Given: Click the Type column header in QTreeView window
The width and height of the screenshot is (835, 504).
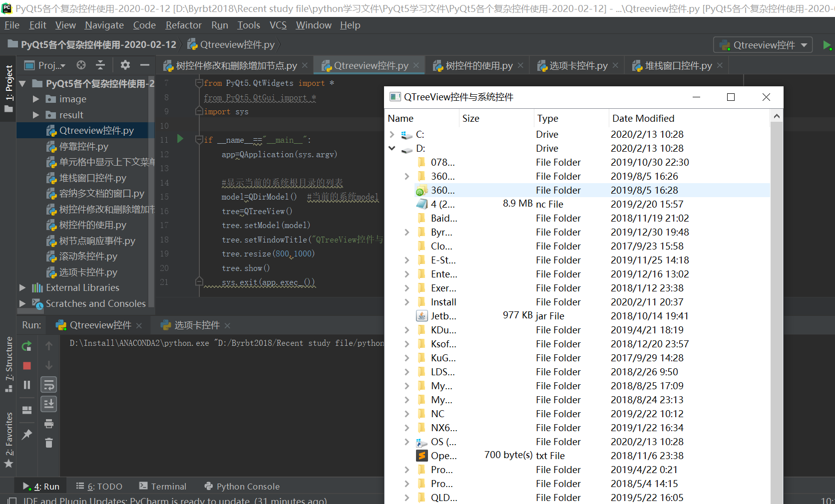Looking at the screenshot, I should (x=572, y=118).
